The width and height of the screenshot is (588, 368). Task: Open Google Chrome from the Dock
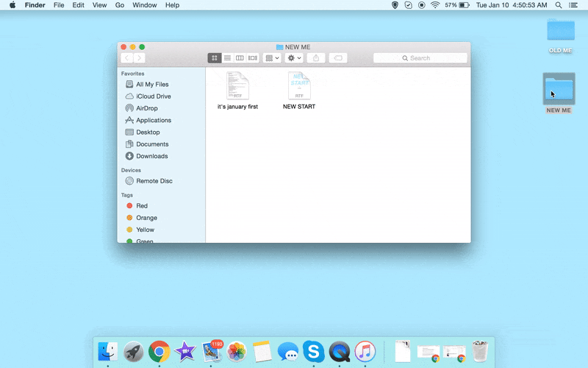[x=159, y=352]
